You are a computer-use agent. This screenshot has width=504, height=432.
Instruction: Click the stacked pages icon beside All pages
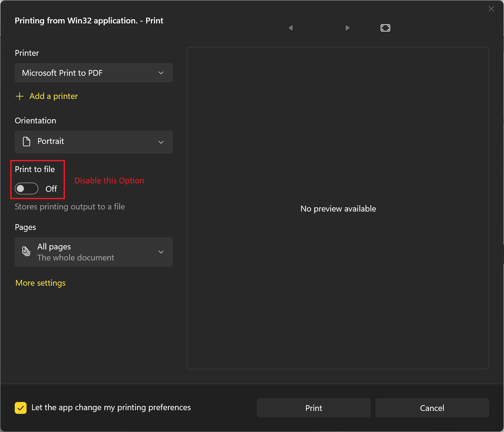[x=26, y=252]
